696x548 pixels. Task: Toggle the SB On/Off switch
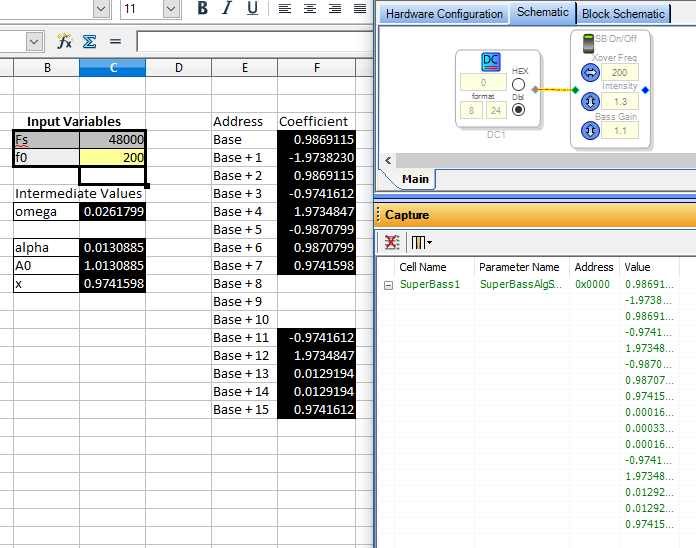[588, 43]
